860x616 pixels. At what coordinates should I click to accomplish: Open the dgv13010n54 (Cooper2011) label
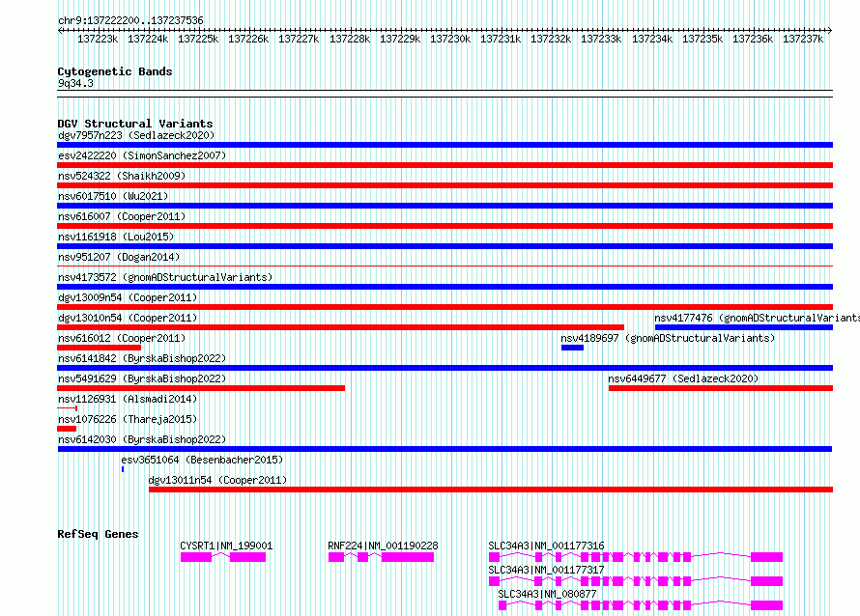128,318
